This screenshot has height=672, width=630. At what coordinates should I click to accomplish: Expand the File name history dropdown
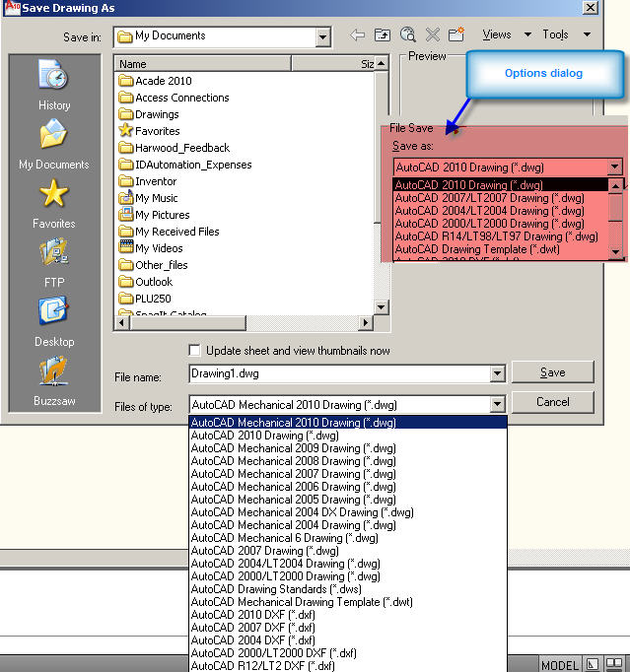coord(497,373)
